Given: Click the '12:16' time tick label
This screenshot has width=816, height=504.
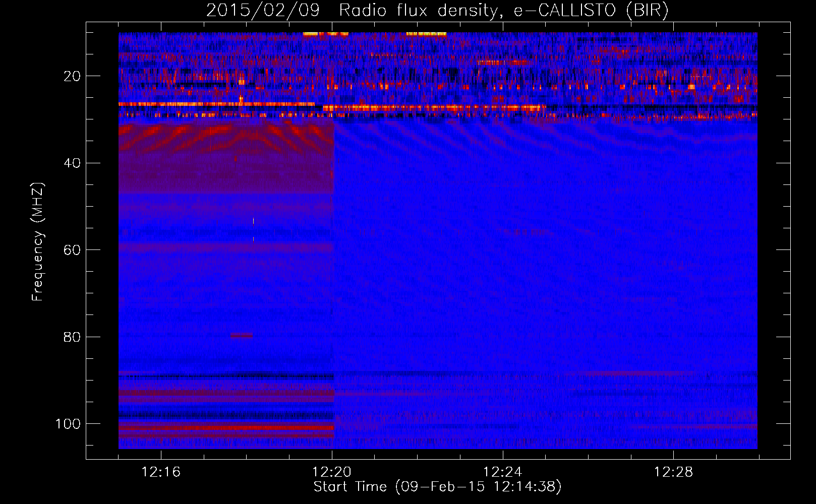Looking at the screenshot, I should 161,472.
